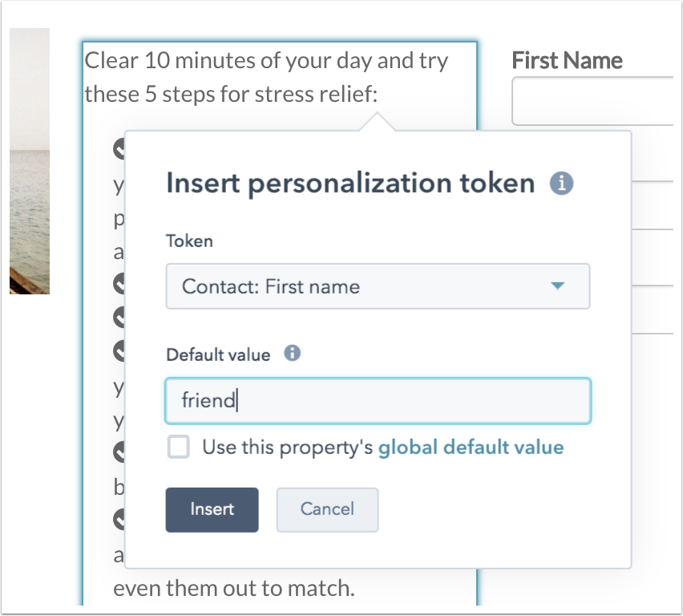The width and height of the screenshot is (683, 616).
Task: Enable the global default value checkbox
Action: (x=178, y=447)
